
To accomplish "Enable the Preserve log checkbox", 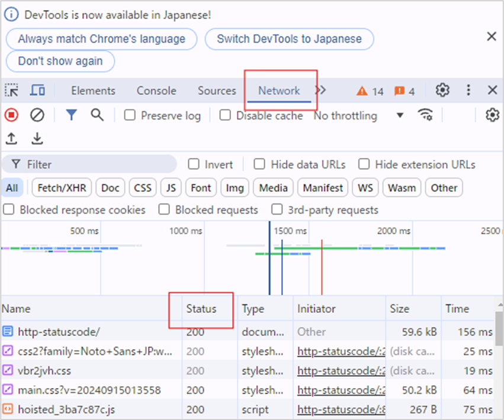I will click(x=130, y=115).
